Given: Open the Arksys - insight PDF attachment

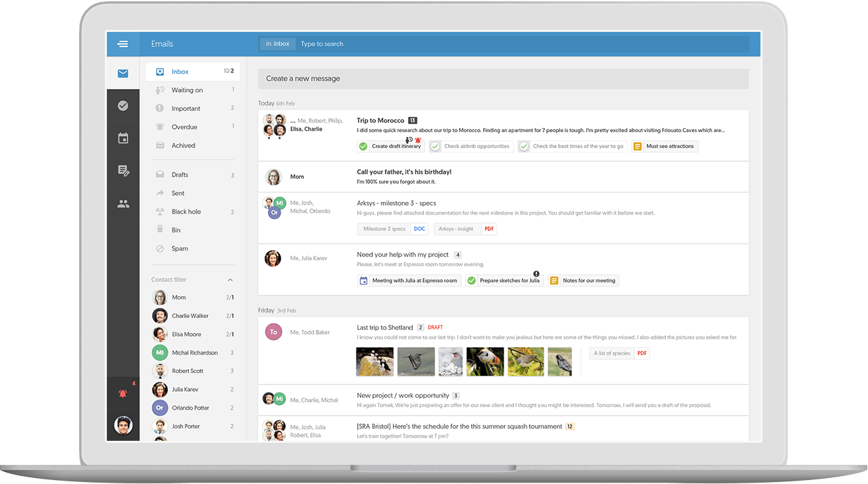Looking at the screenshot, I should [465, 229].
